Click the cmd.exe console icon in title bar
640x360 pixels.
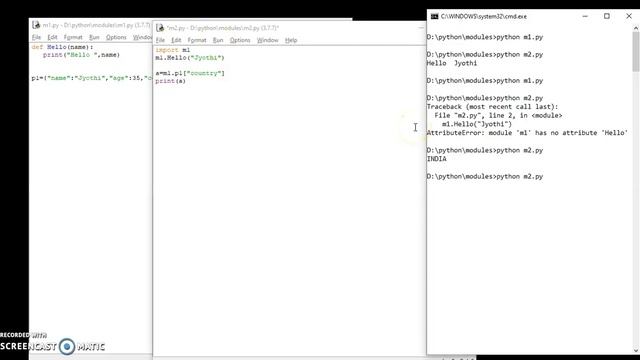[434, 16]
